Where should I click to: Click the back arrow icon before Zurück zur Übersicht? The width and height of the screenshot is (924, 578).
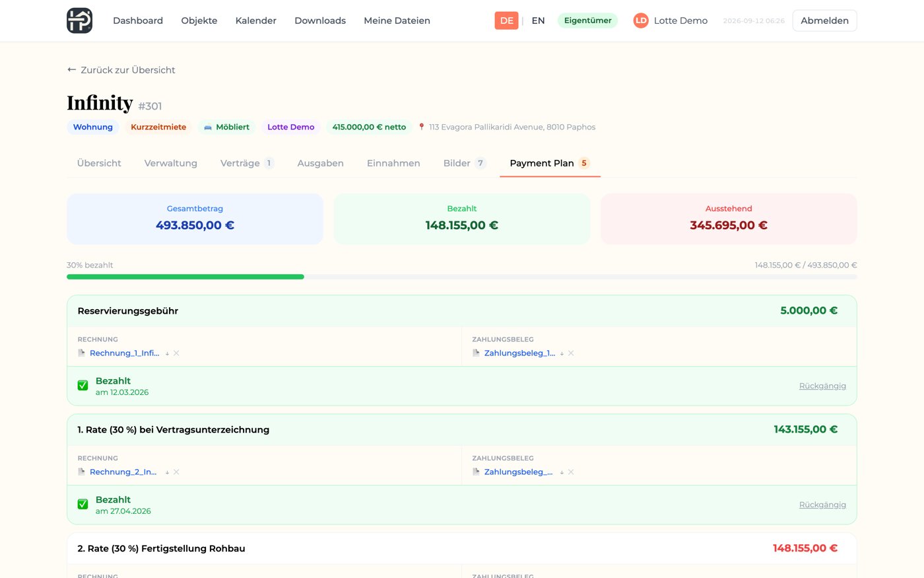(x=71, y=69)
